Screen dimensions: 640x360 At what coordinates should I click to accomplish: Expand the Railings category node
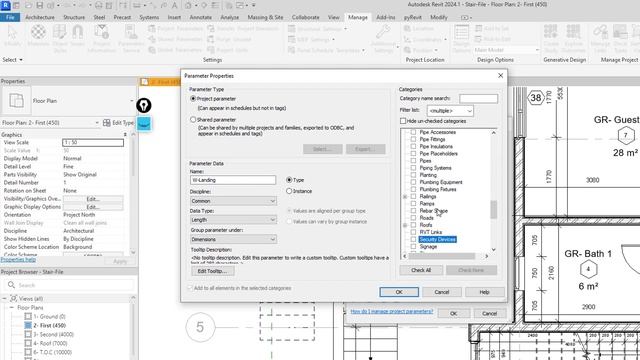pos(405,197)
